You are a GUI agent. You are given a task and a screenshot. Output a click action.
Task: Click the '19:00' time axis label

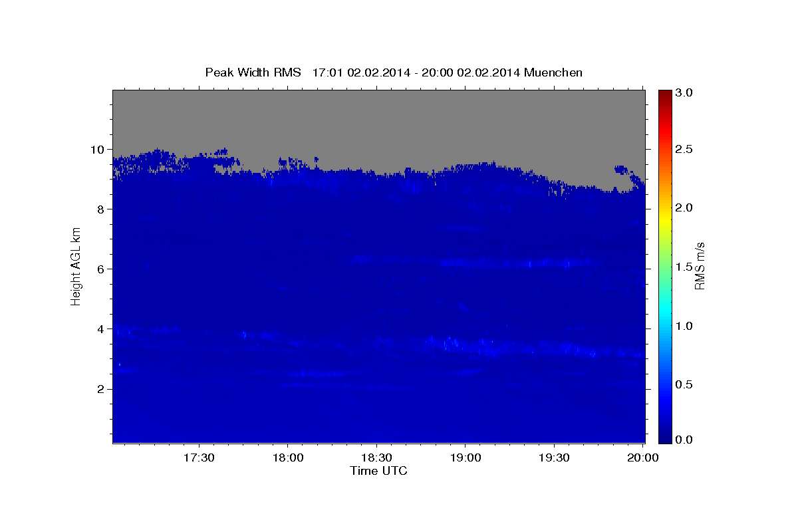[x=465, y=458]
